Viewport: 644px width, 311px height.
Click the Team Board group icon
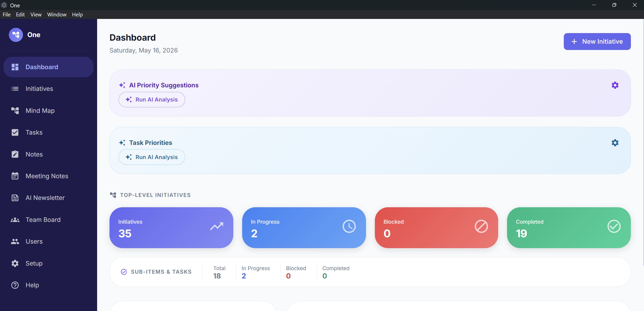point(15,220)
